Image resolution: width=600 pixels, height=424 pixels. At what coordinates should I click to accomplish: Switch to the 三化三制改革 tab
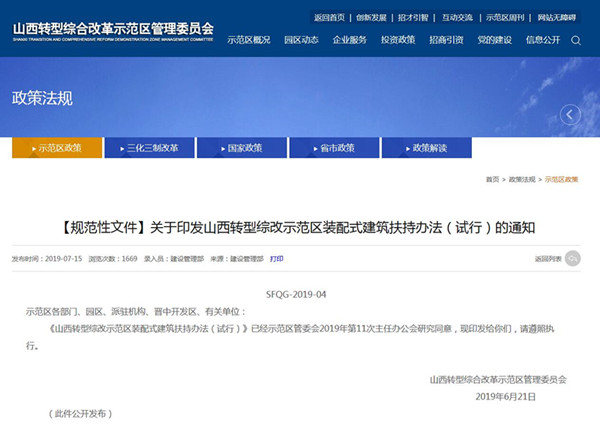click(x=152, y=148)
